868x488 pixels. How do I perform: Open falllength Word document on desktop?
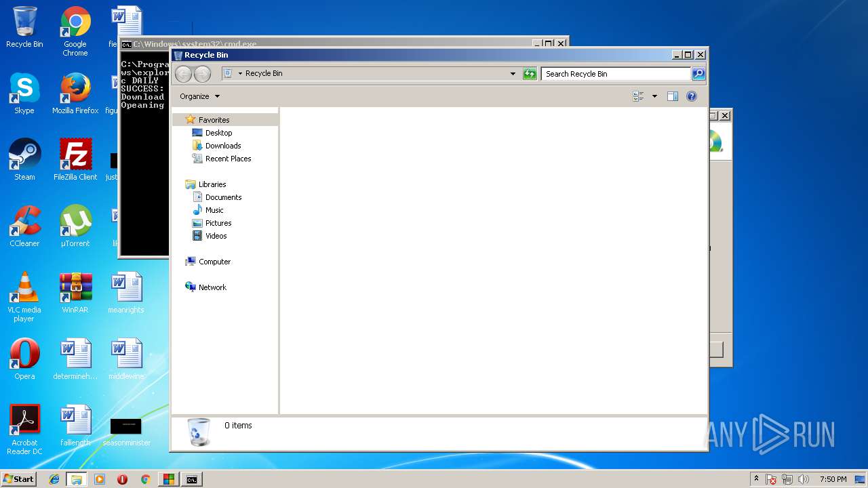point(75,426)
